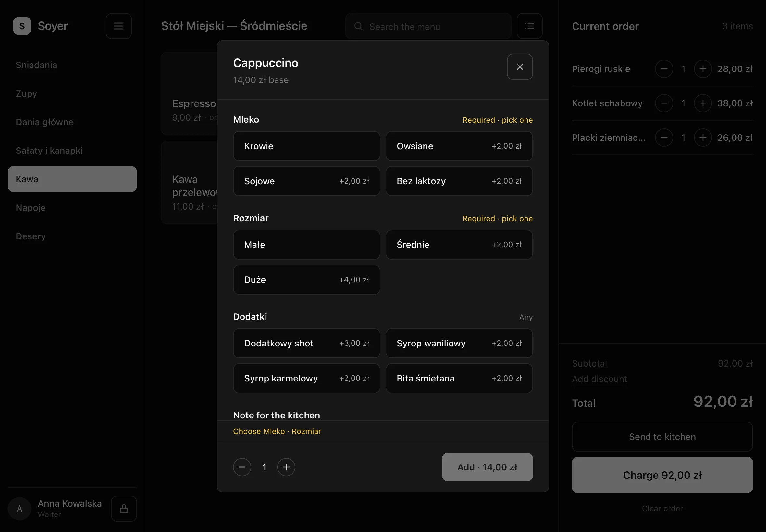This screenshot has width=766, height=532.
Task: Toggle Dodatkowy shot add-on
Action: (x=306, y=343)
